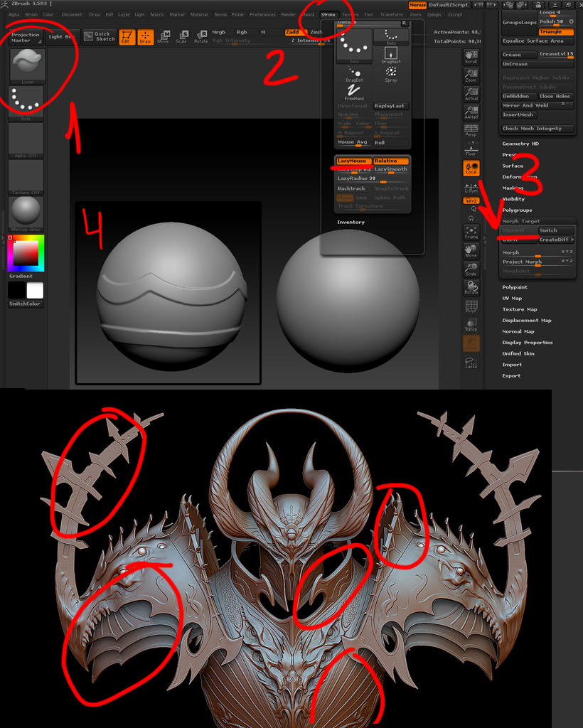
Task: Expand the Visibility subpalette
Action: point(513,199)
